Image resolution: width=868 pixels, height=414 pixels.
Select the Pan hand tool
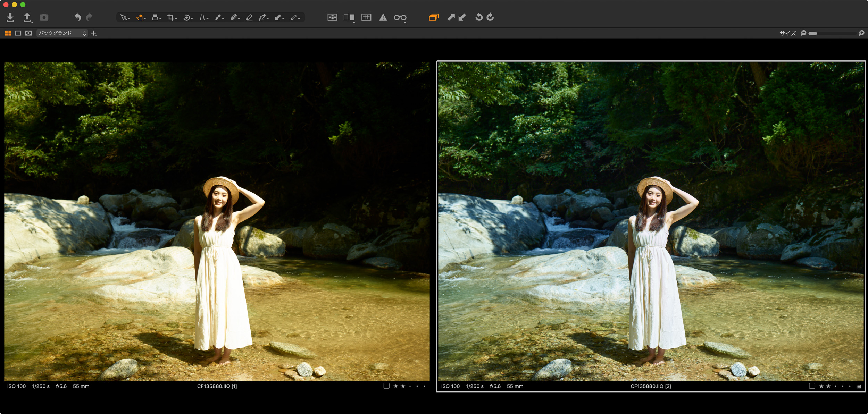[x=140, y=17]
